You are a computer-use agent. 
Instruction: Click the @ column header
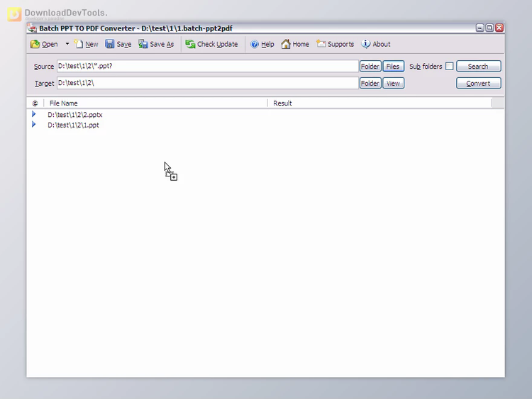point(35,103)
